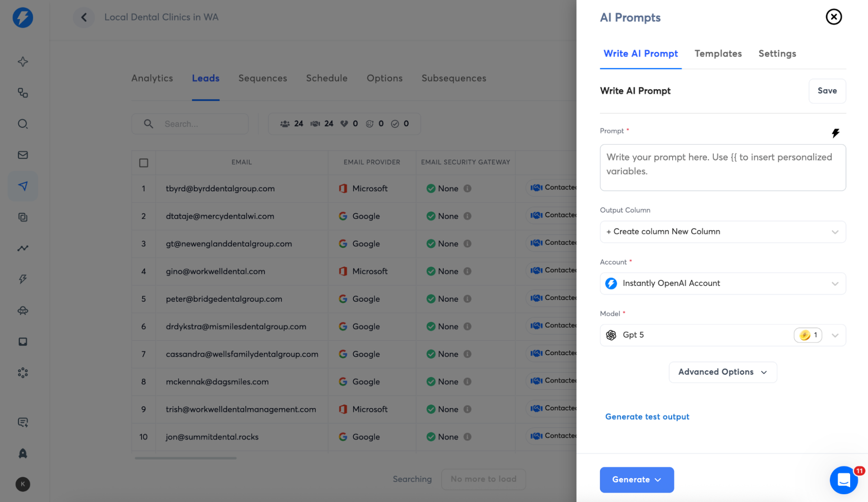Toggle the select-all leads checkbox
This screenshot has height=502, width=868.
pos(143,162)
